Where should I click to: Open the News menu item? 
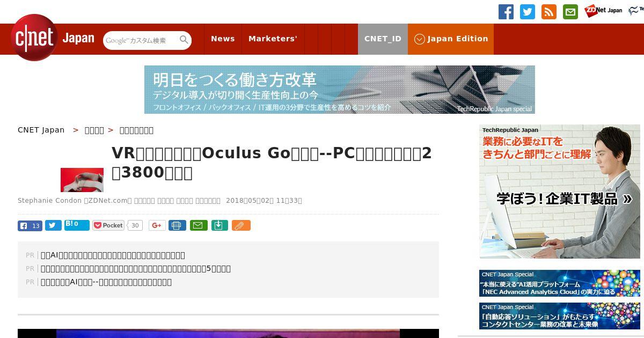tap(223, 39)
